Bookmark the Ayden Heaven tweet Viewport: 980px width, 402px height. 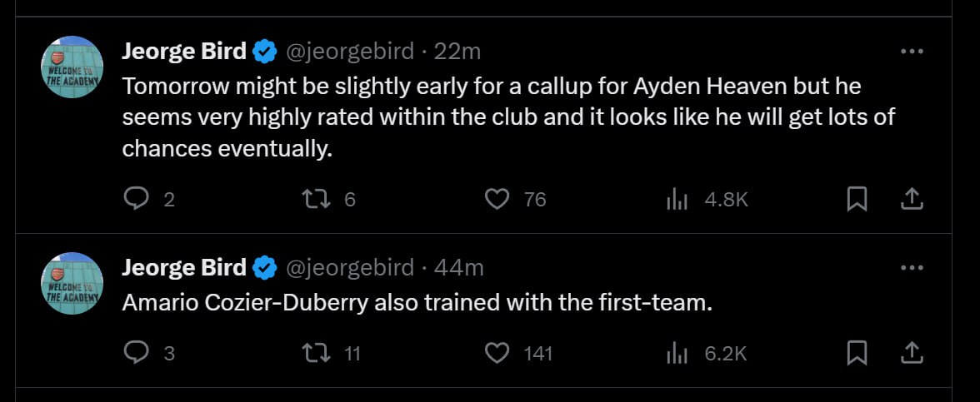coord(857,199)
